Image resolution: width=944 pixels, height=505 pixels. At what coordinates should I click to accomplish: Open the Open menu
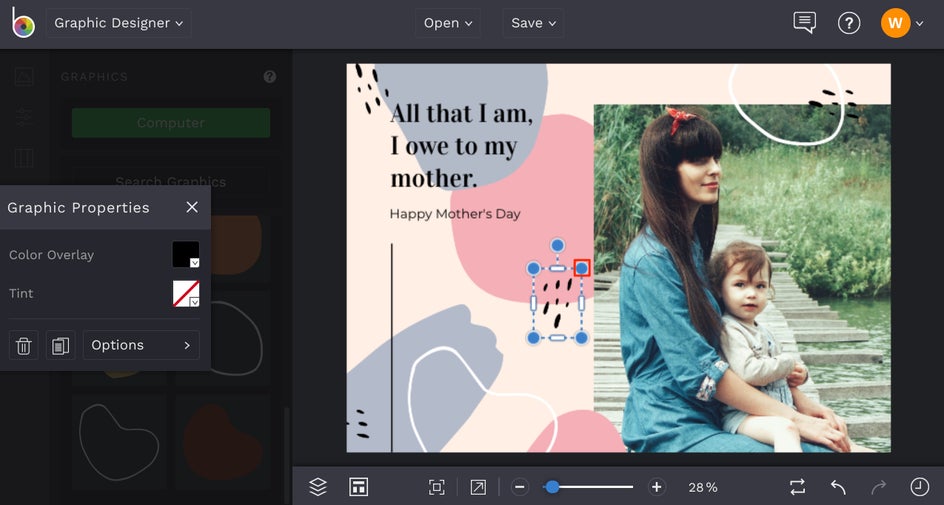pyautogui.click(x=447, y=23)
